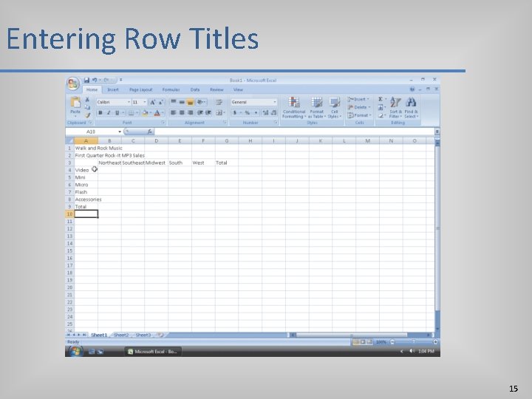Image resolution: width=532 pixels, height=399 pixels.
Task: Open the Data ribbon tab
Action: [x=195, y=89]
